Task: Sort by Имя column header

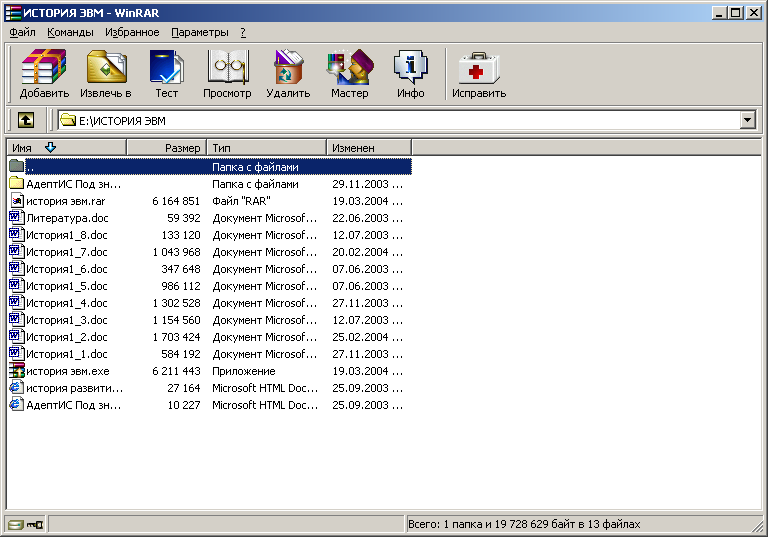Action: pos(67,147)
